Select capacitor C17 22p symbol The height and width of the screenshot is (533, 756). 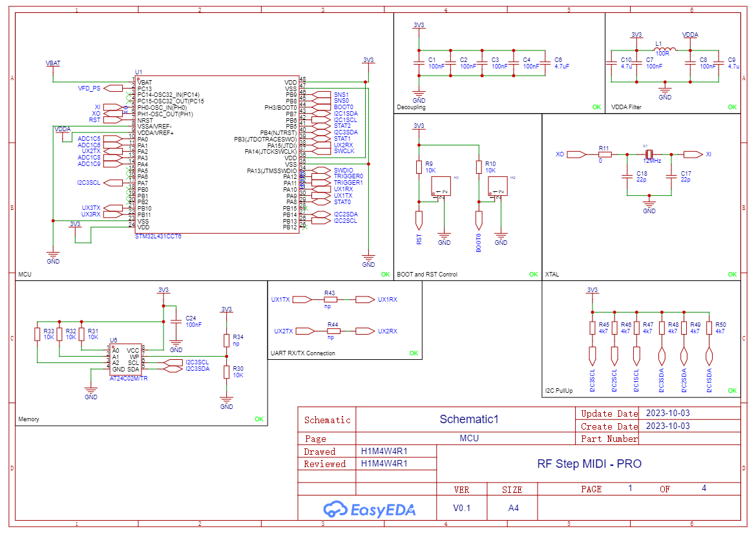671,176
